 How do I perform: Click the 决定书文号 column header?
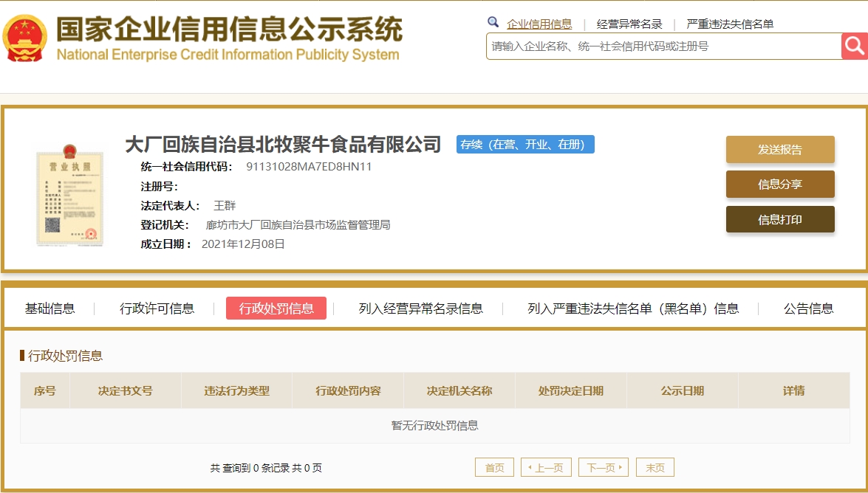point(125,390)
